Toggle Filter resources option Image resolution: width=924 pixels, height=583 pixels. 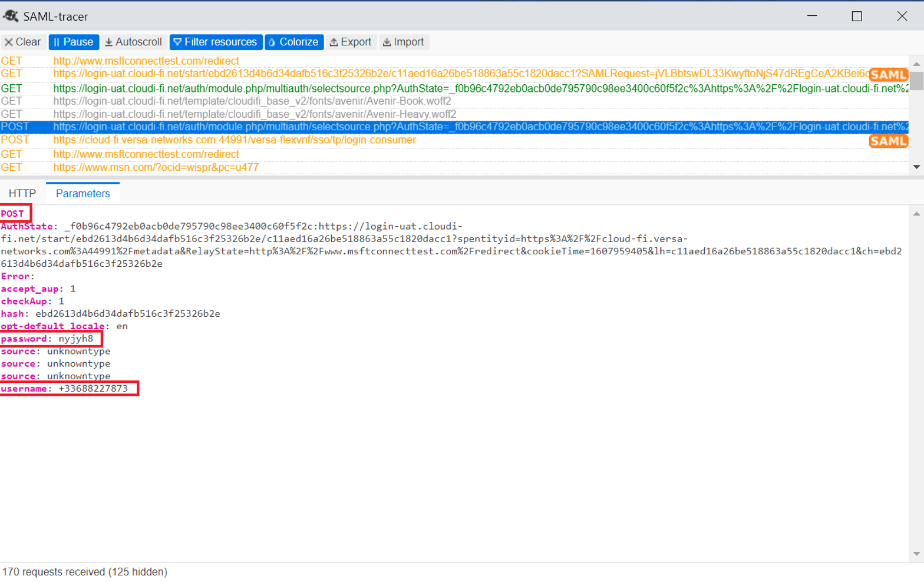216,42
